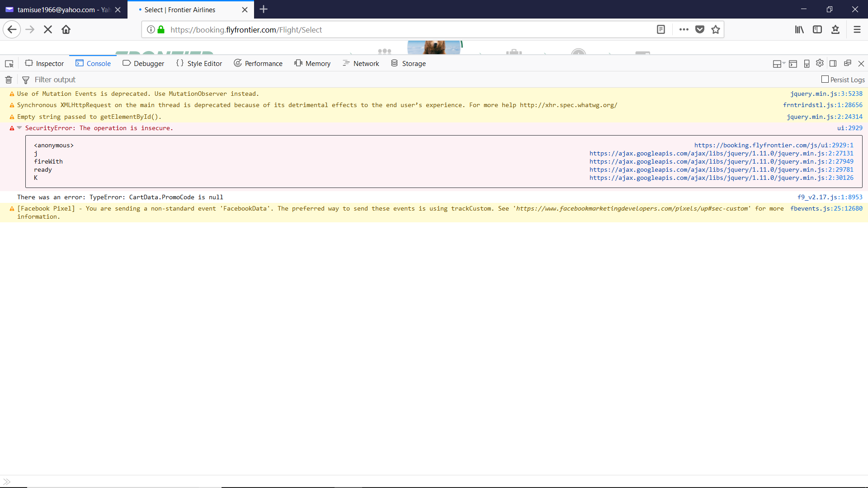Open f9_v2.17.js:1:8953 source link
Viewport: 868px width, 488px height.
click(x=830, y=197)
